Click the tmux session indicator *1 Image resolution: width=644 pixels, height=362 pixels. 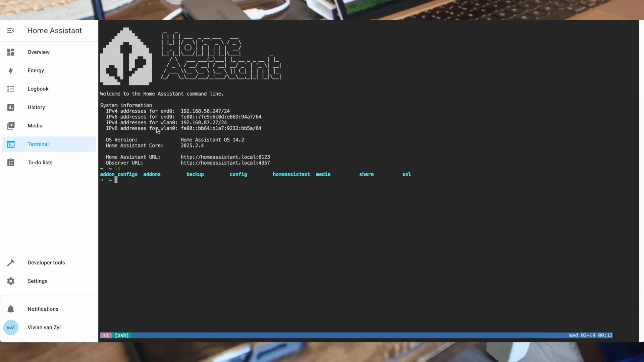(x=106, y=336)
